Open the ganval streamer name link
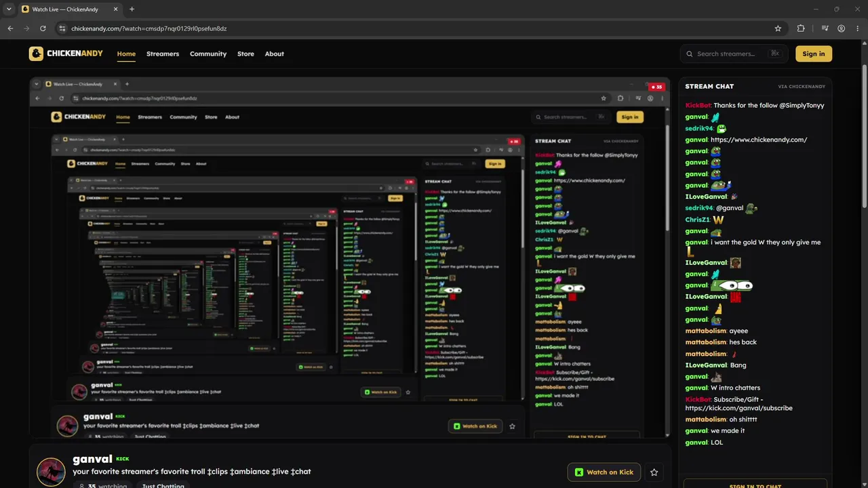Image resolution: width=868 pixels, height=488 pixels. click(92, 459)
